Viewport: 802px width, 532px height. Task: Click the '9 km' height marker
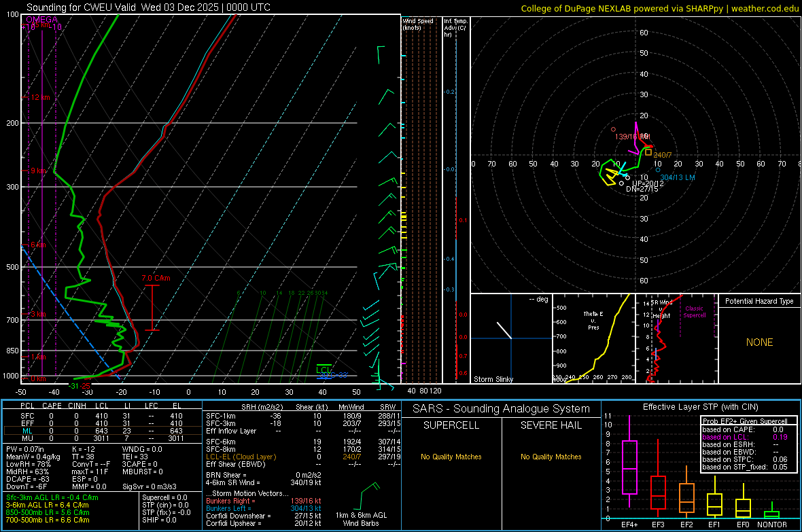[39, 171]
